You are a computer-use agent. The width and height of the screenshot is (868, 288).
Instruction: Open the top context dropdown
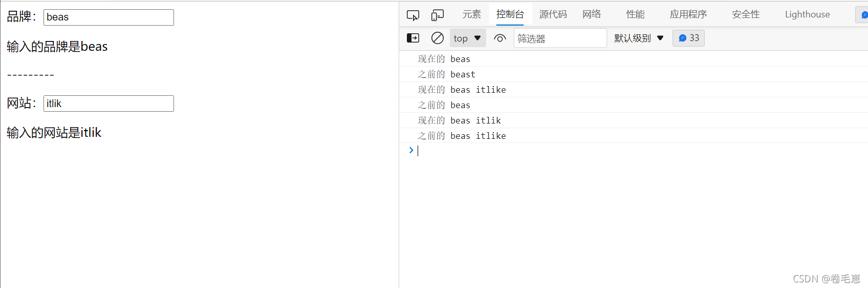click(x=468, y=38)
